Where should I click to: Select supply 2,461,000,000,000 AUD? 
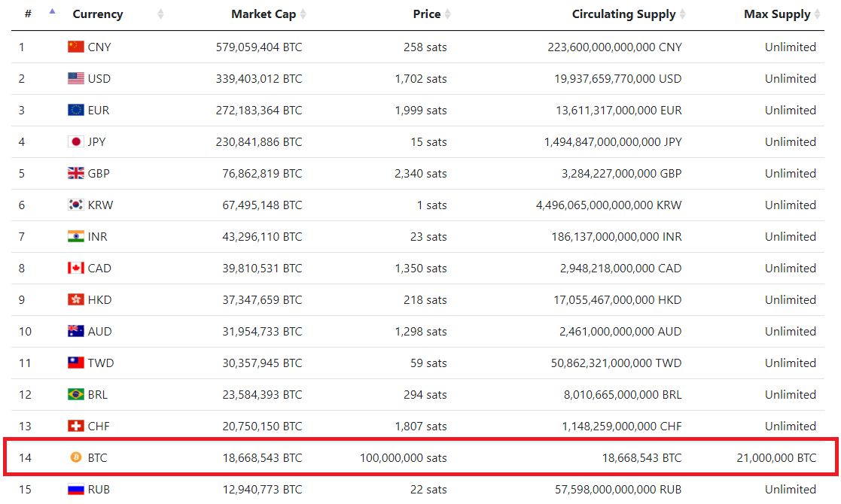[620, 332]
